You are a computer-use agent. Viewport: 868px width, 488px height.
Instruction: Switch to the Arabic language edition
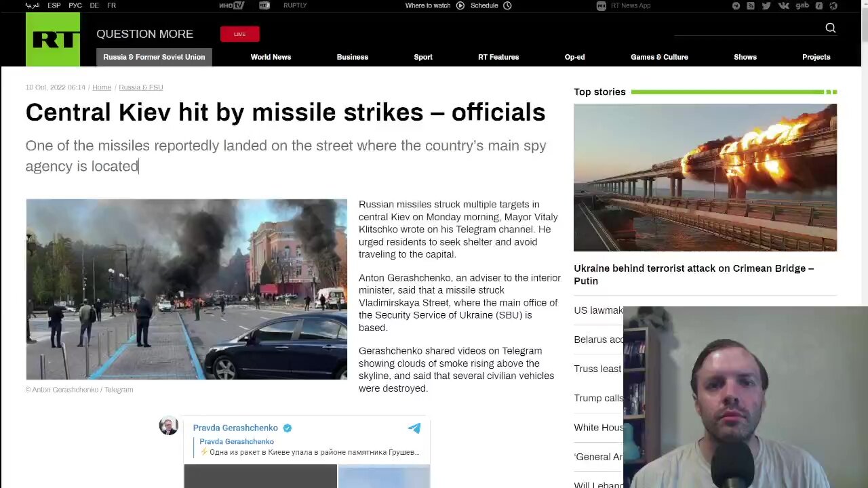point(33,5)
